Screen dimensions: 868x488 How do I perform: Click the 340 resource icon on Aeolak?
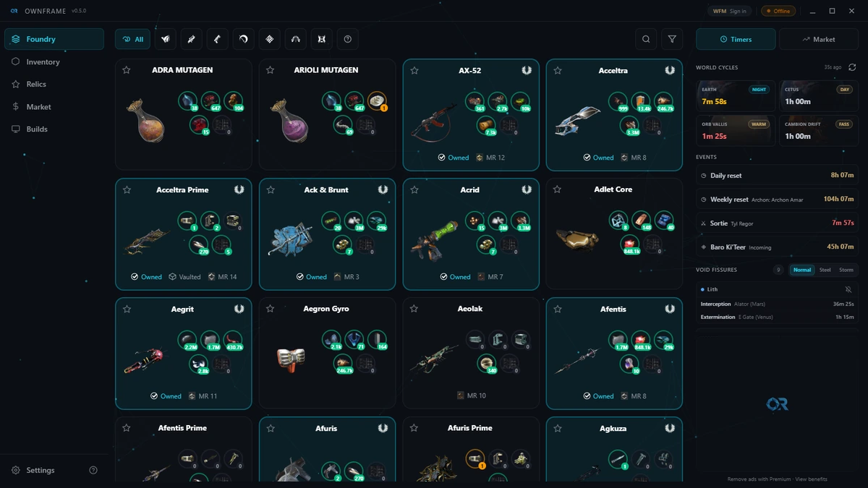tap(488, 364)
